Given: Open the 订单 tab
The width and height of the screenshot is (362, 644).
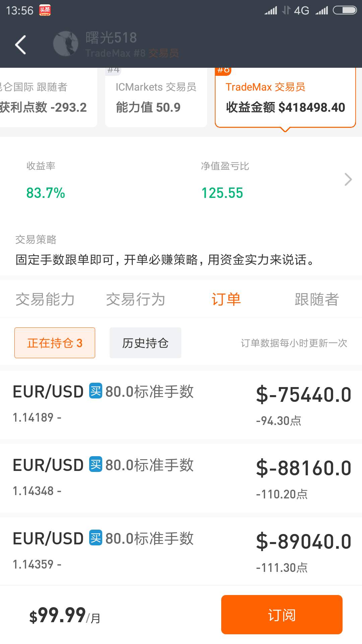Looking at the screenshot, I should pos(226,299).
